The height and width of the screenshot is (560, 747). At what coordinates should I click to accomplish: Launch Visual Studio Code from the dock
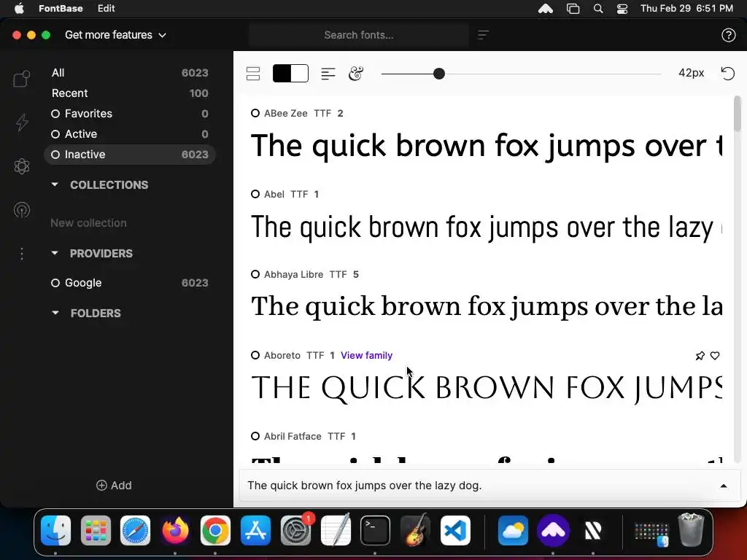coord(455,531)
